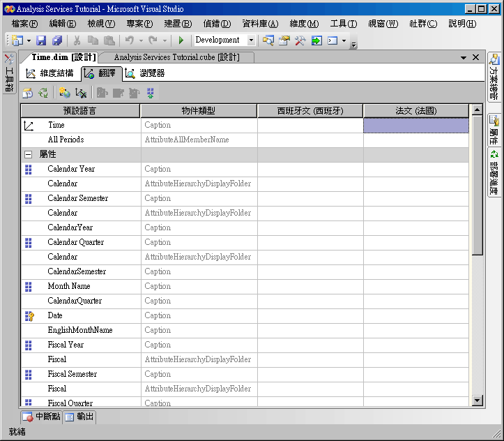The image size is (504, 441).
Task: Select the highlighted French cell for Time
Action: coord(416,126)
